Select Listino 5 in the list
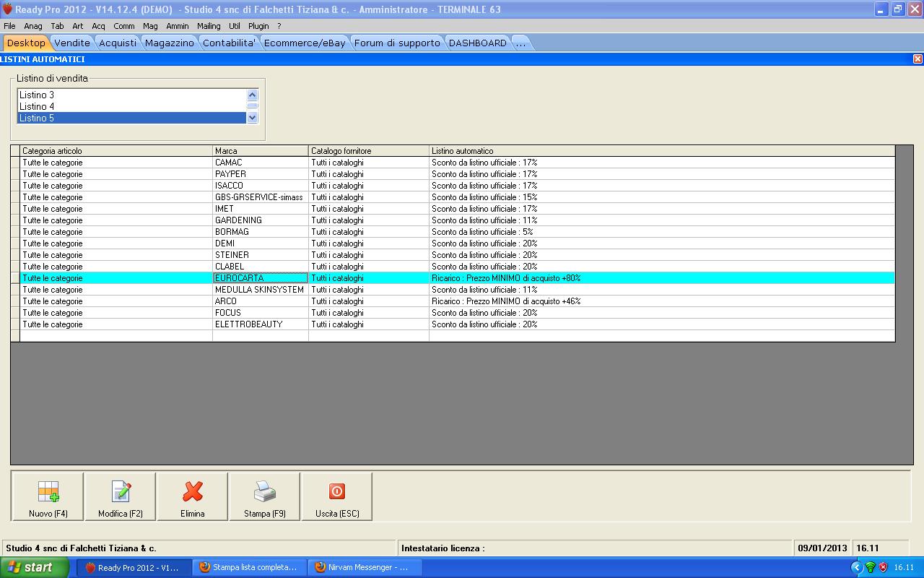Viewport: 924px width, 578px height. (132, 118)
